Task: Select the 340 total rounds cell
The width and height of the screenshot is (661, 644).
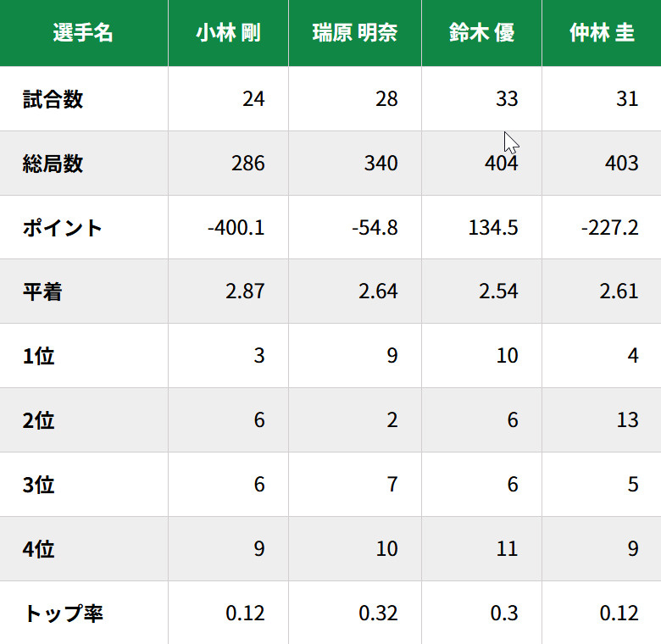Action: point(380,164)
